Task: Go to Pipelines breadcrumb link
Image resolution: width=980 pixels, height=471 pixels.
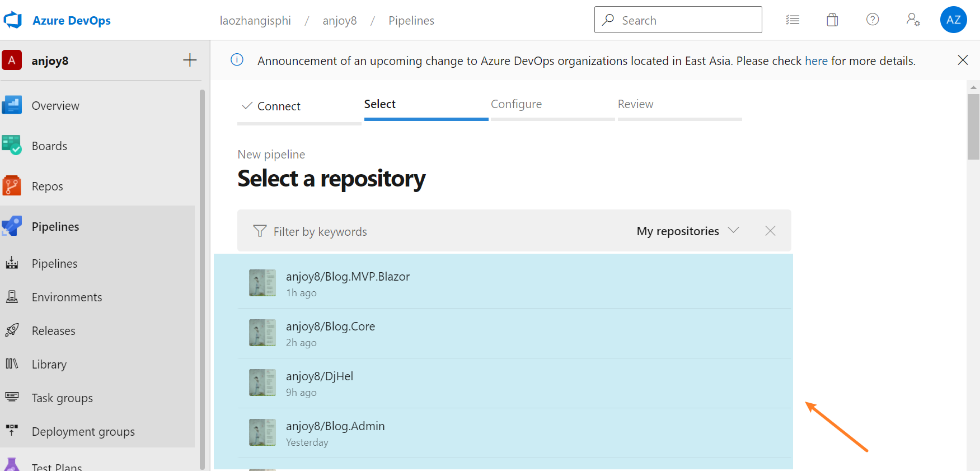Action: [411, 21]
